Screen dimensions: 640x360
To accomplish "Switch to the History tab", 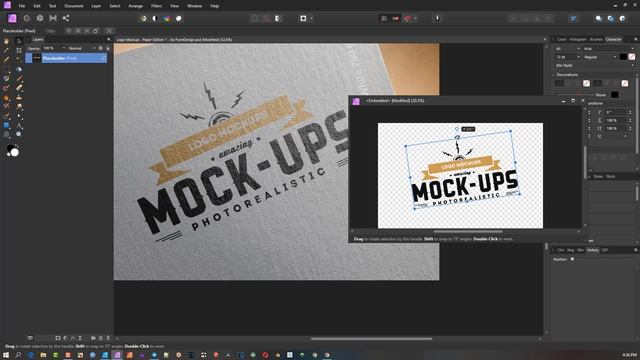I will pyautogui.click(x=593, y=250).
